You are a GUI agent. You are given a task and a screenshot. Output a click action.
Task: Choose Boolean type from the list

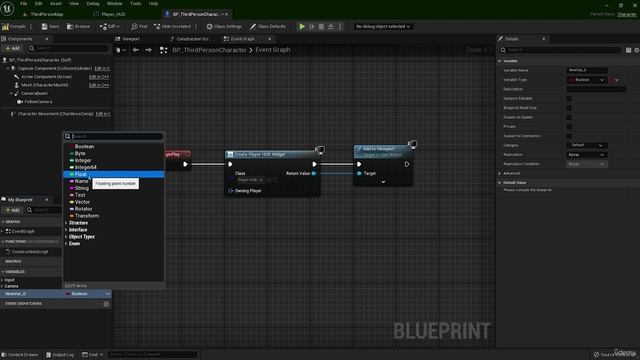pos(84,146)
